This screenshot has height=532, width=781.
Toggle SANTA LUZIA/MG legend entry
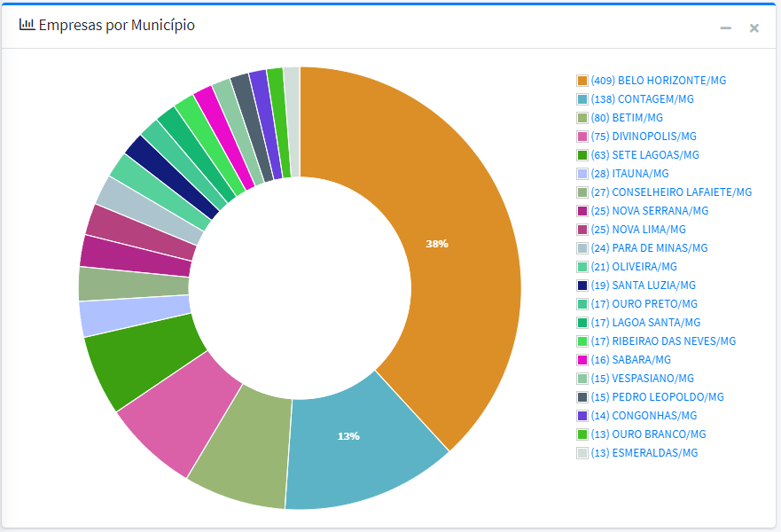(643, 286)
